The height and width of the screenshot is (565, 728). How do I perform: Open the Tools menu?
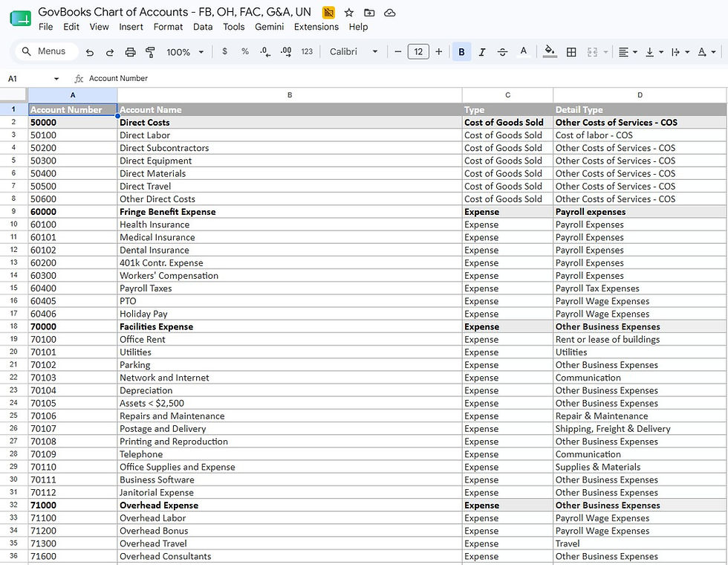pos(233,27)
